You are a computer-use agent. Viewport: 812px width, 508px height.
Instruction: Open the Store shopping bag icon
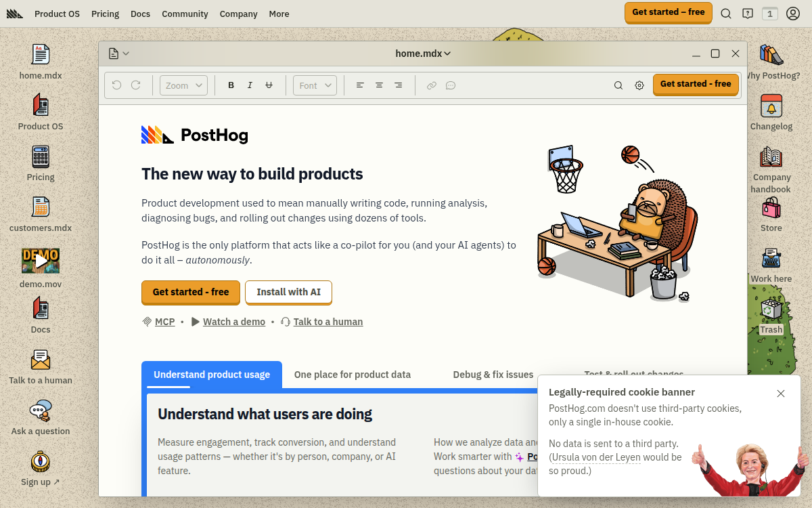(x=771, y=214)
